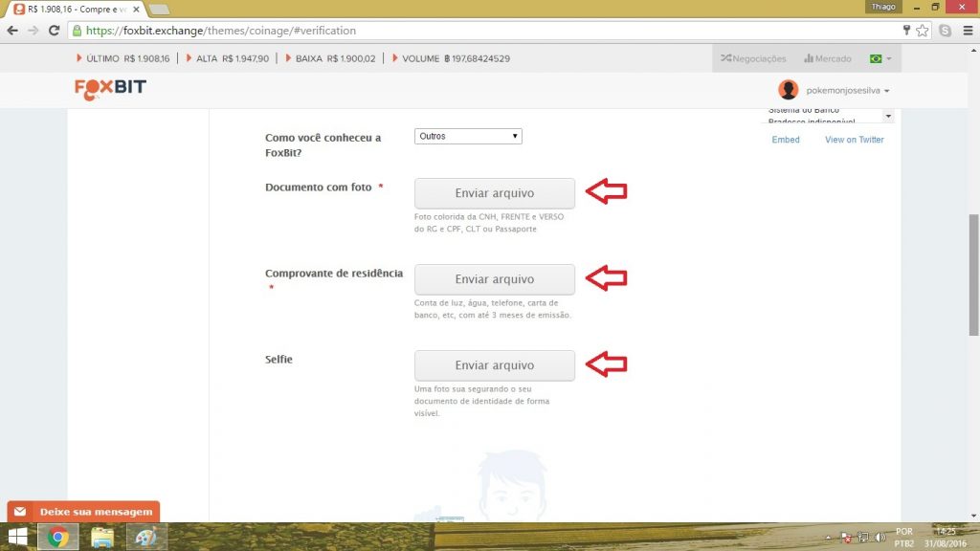Reload the page in Chrome
The height and width of the screenshot is (551, 980).
[53, 31]
